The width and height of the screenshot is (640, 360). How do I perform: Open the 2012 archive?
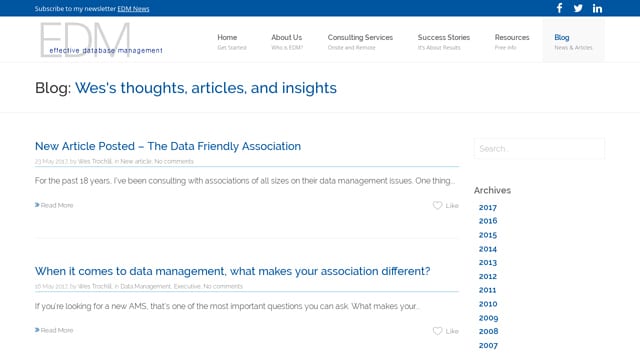click(488, 276)
